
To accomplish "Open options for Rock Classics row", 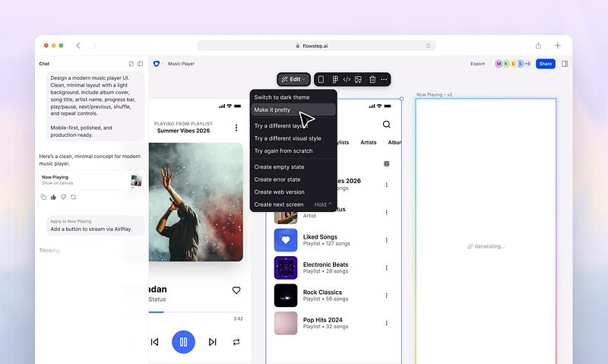I will coord(387,296).
